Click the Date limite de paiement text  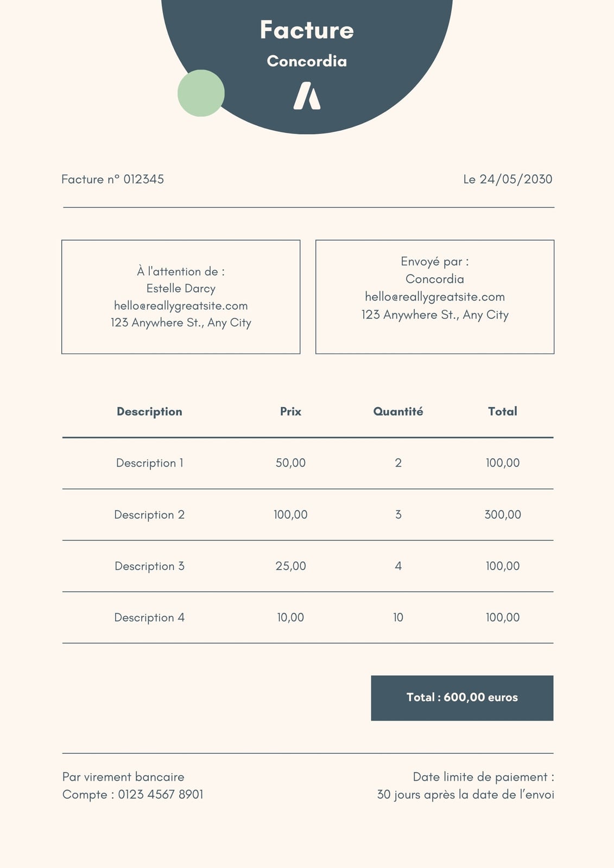[x=483, y=777]
